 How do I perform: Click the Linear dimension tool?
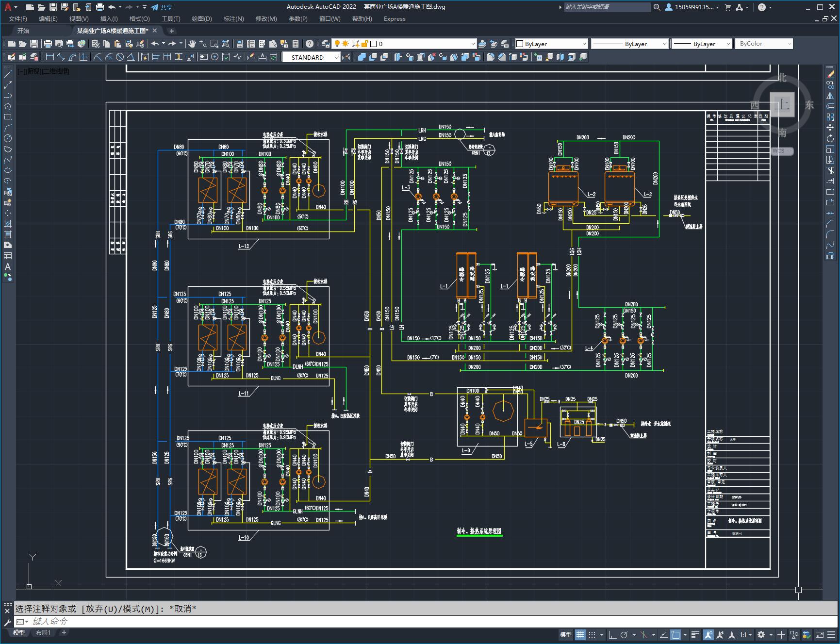coord(49,57)
